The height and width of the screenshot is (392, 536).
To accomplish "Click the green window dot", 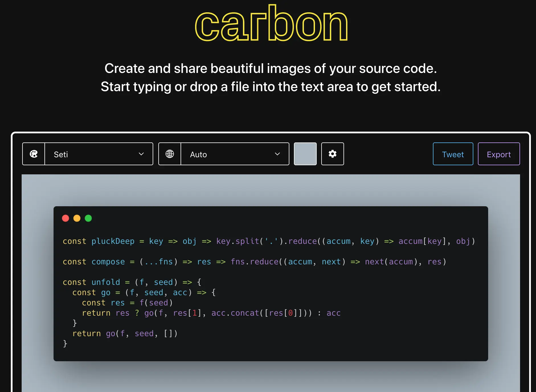I will point(88,218).
